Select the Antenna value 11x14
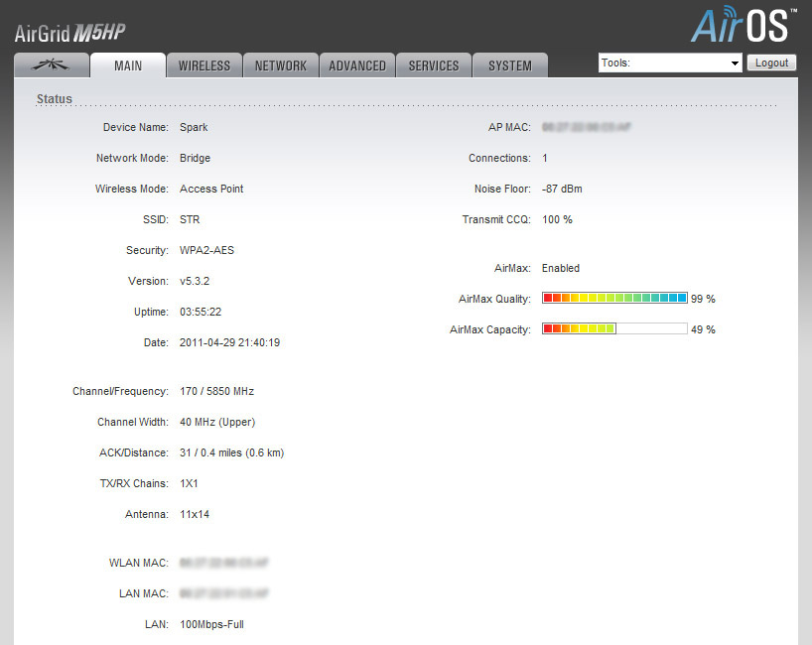Screen dimensions: 812x645 pos(195,514)
